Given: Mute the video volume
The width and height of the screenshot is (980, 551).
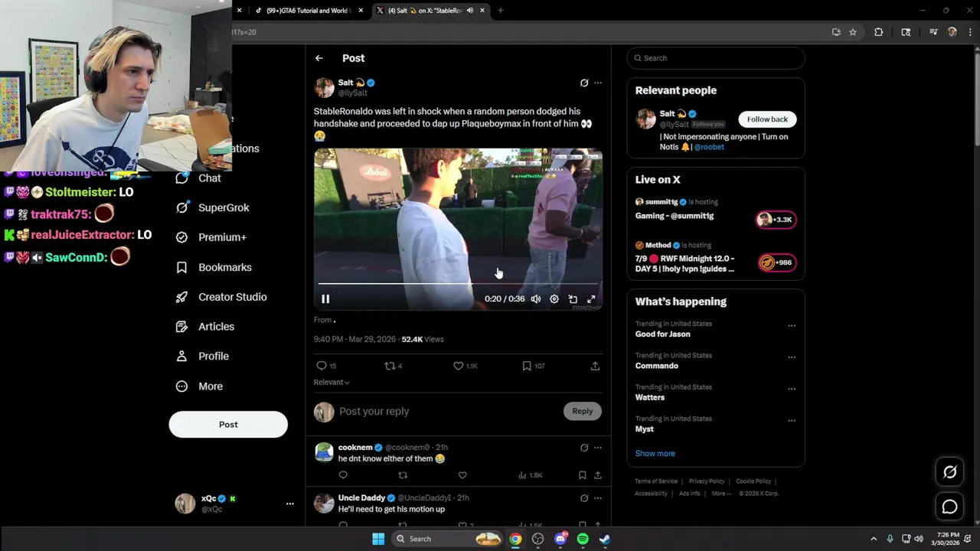Looking at the screenshot, I should [536, 299].
